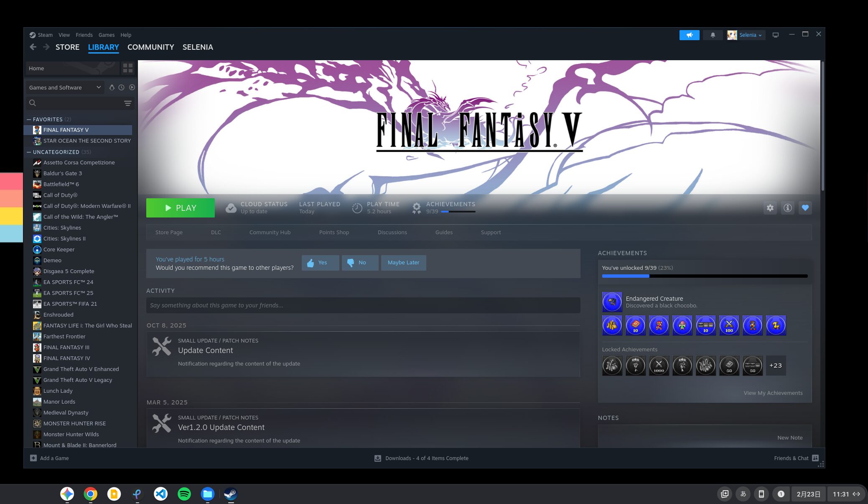
Task: Open View My Achievements link
Action: click(x=773, y=393)
